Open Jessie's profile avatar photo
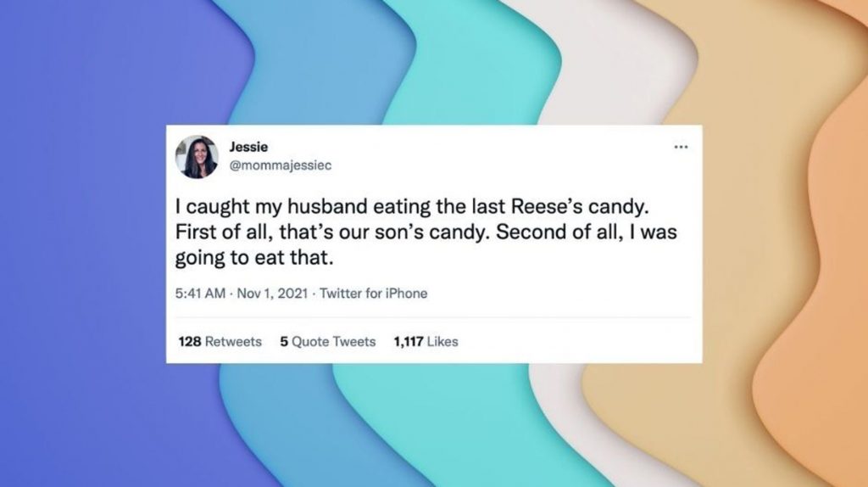Image resolution: width=868 pixels, height=487 pixels. pyautogui.click(x=197, y=157)
